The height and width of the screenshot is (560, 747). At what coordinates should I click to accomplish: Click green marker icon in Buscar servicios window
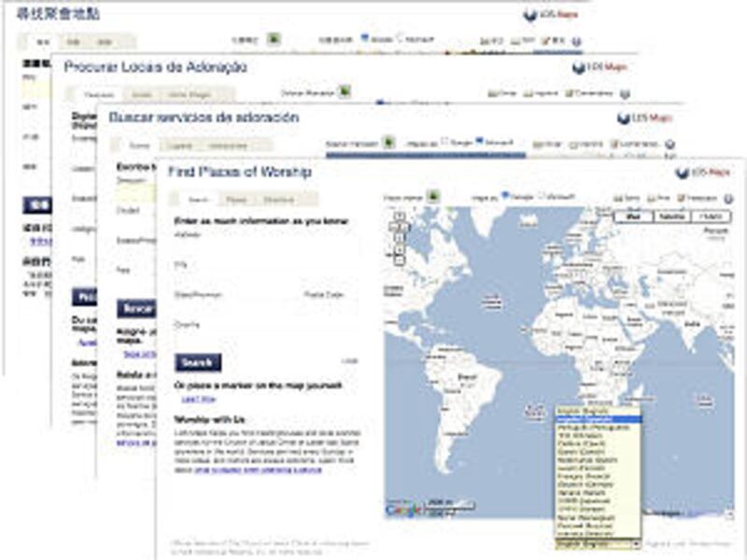[x=389, y=142]
